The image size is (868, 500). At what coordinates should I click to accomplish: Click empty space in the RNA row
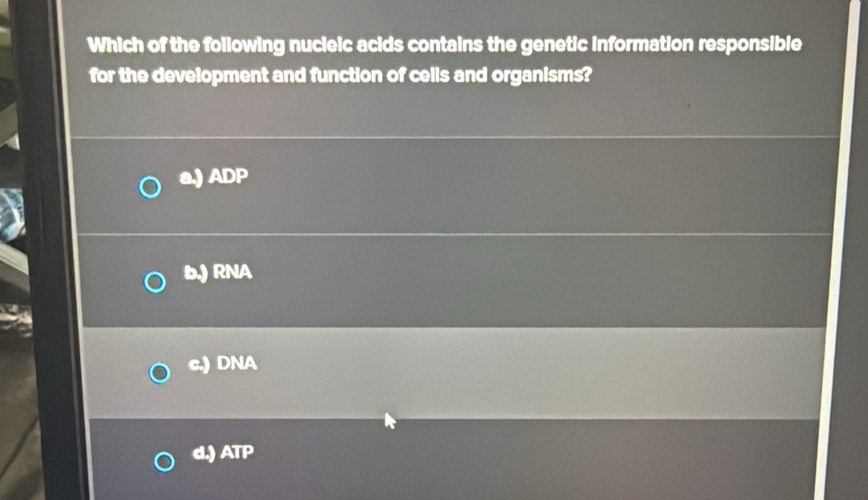point(517,280)
